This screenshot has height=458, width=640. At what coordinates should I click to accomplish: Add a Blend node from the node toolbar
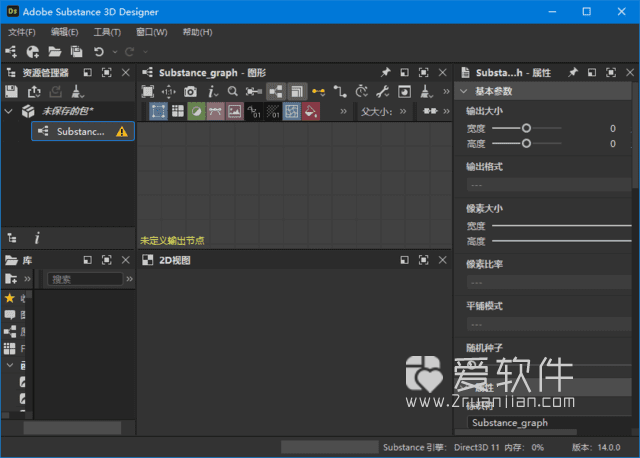pos(196,111)
